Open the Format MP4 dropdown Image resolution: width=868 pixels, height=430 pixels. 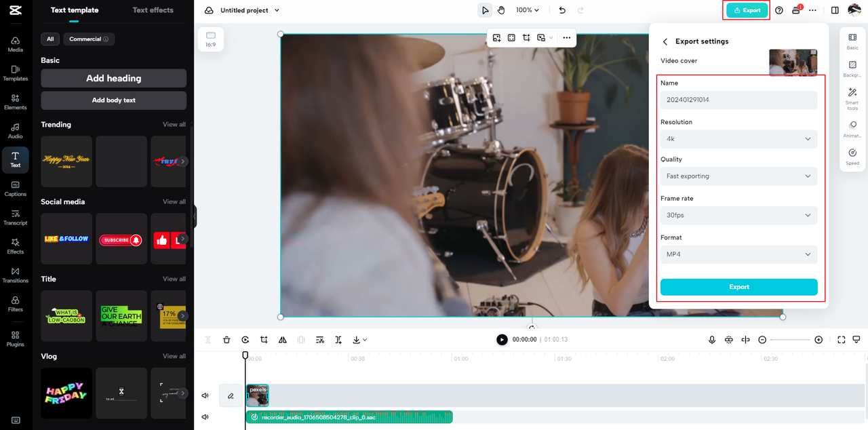pos(738,254)
